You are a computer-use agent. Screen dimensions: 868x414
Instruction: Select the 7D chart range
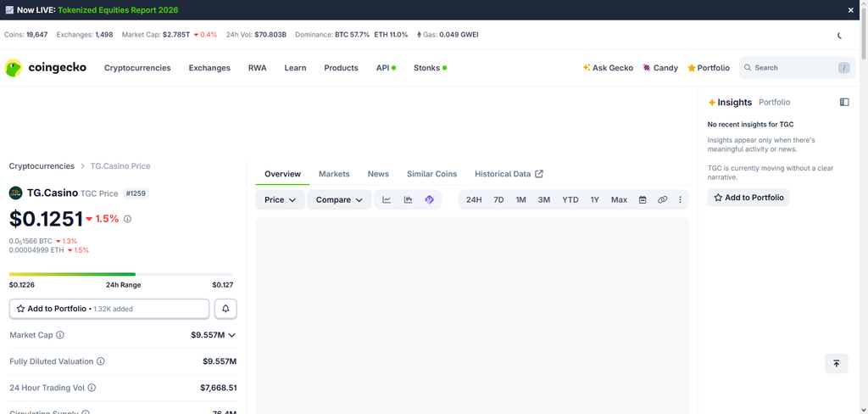498,199
